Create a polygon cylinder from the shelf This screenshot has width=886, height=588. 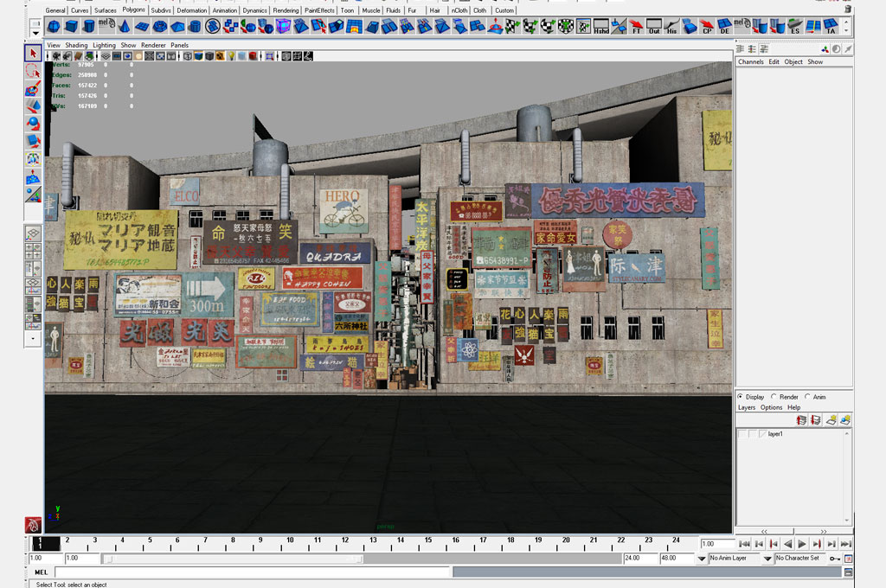tap(89, 26)
